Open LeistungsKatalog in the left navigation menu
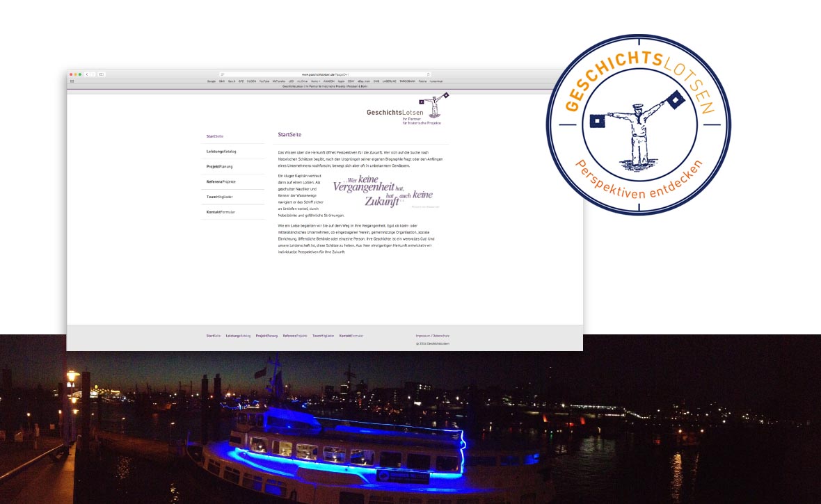The image size is (821, 504). (x=221, y=152)
